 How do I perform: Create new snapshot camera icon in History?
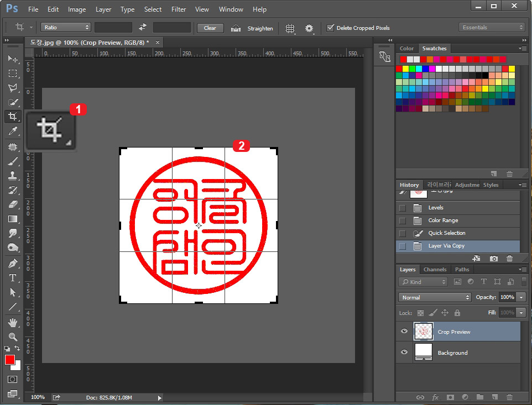[494, 259]
